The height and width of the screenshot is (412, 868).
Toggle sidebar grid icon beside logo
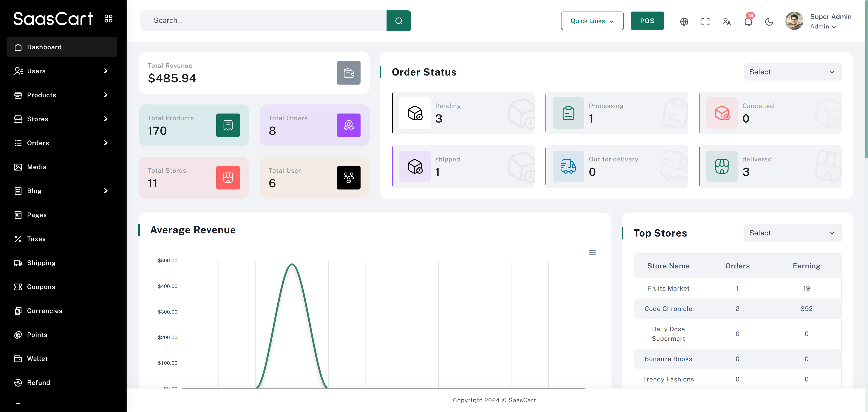click(x=108, y=19)
